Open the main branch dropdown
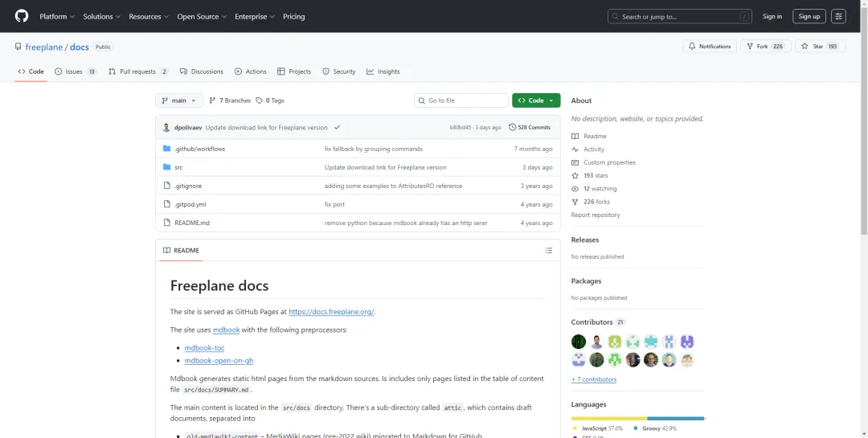 pyautogui.click(x=178, y=100)
